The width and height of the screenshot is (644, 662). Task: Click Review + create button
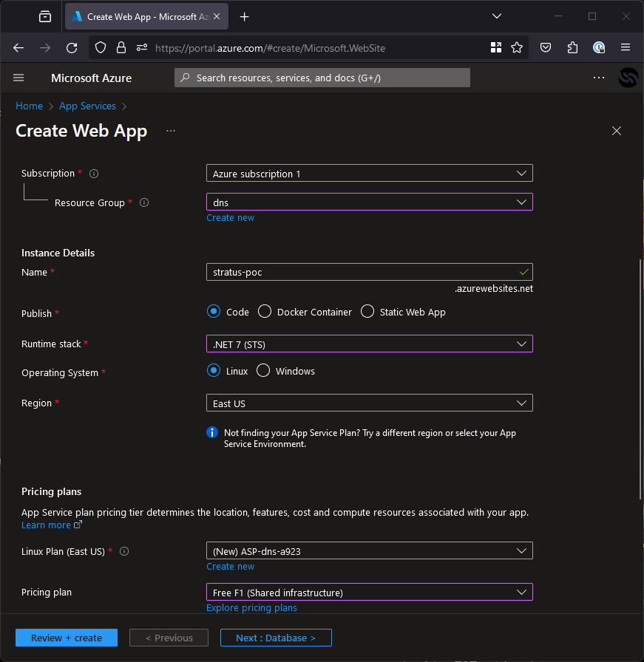point(67,638)
